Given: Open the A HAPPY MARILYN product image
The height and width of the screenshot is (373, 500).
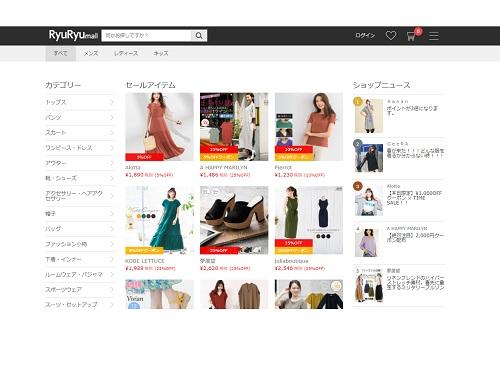Looking at the screenshot, I should (234, 127).
